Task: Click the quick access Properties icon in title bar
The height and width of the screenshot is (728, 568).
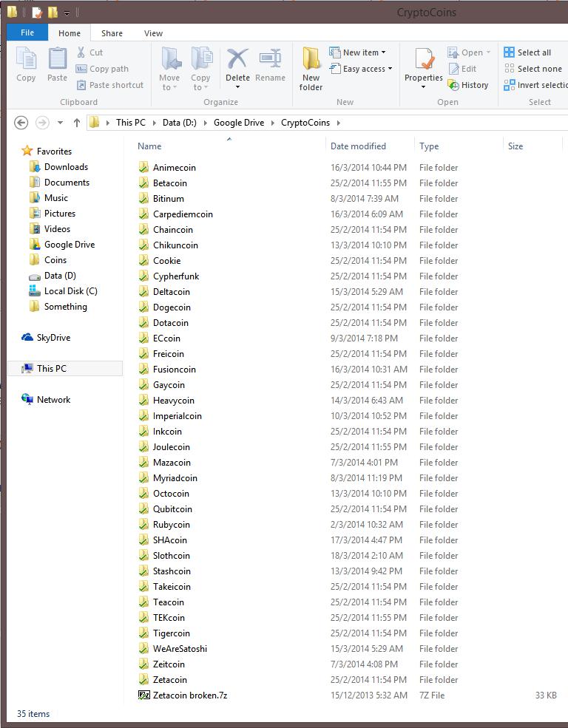Action: [x=37, y=13]
